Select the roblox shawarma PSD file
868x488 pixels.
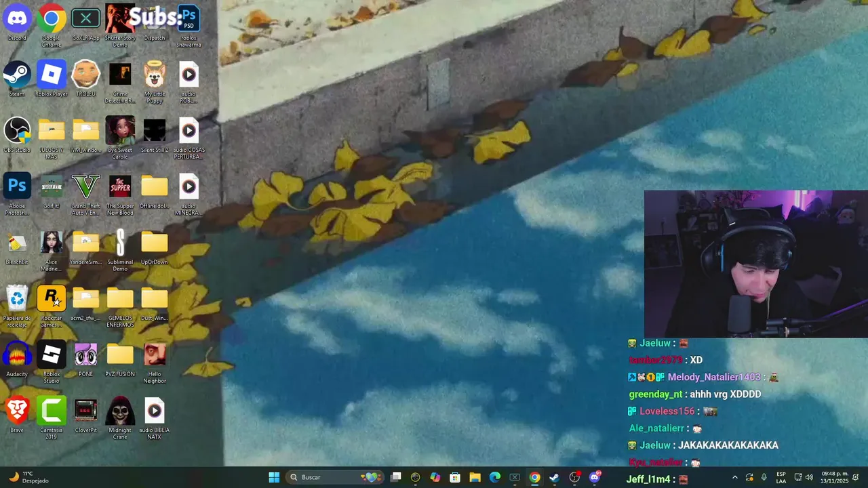pyautogui.click(x=189, y=26)
